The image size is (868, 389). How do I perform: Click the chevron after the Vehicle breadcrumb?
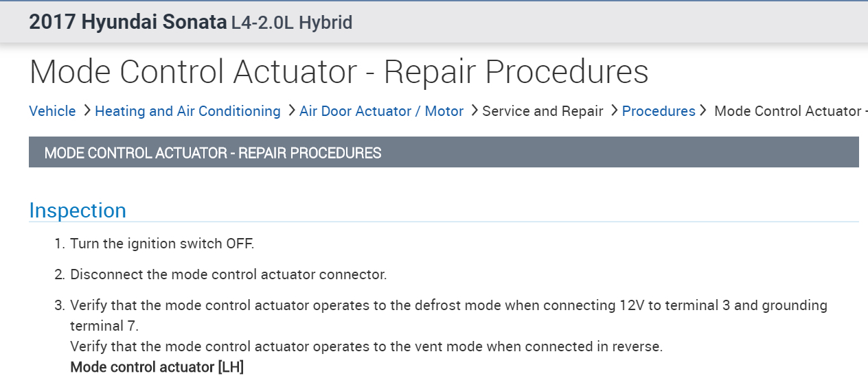pos(87,110)
